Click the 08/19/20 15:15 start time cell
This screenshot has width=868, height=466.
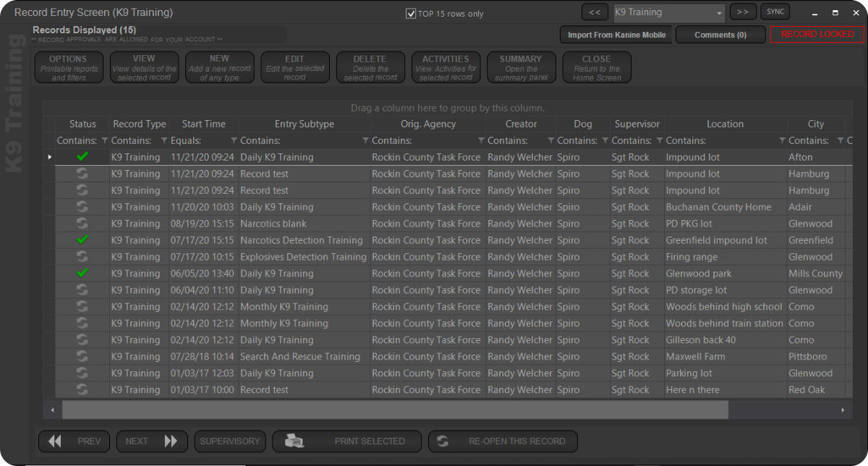click(x=204, y=224)
